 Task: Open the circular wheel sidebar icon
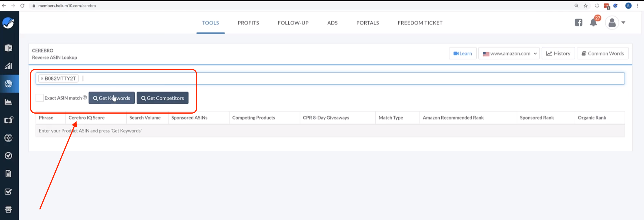click(8, 138)
